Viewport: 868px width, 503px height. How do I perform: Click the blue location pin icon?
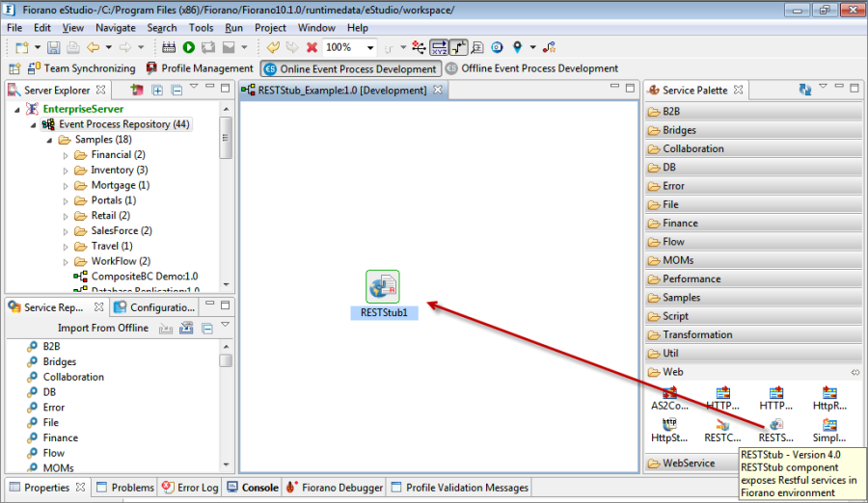[518, 47]
